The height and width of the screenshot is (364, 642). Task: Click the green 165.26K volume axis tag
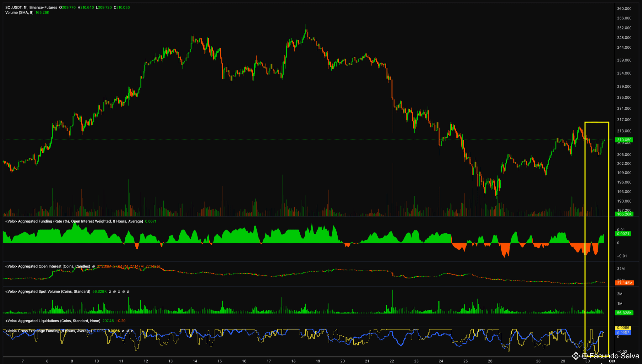624,214
